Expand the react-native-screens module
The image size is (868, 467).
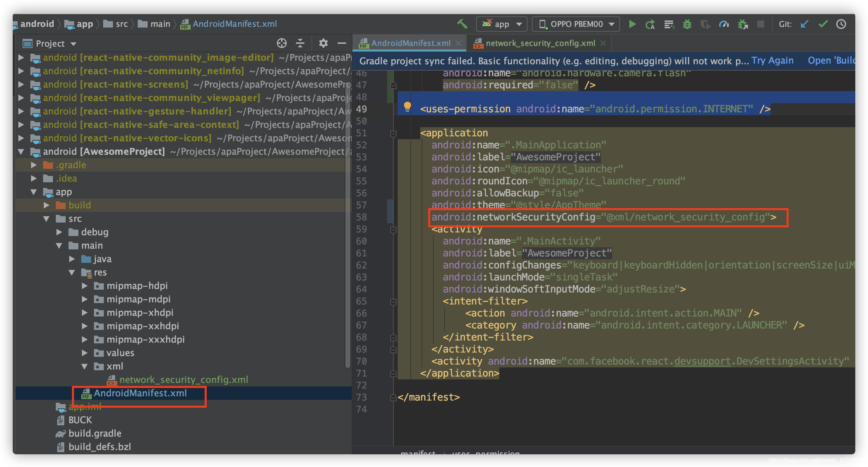pyautogui.click(x=21, y=84)
